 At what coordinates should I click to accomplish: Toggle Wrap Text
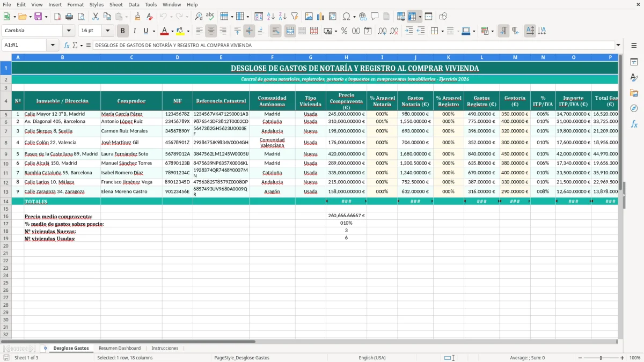[276, 31]
